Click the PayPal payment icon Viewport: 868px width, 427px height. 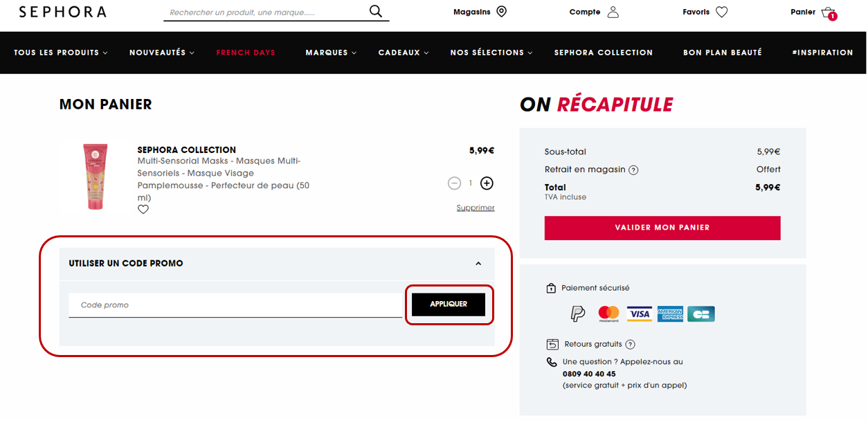coord(578,313)
